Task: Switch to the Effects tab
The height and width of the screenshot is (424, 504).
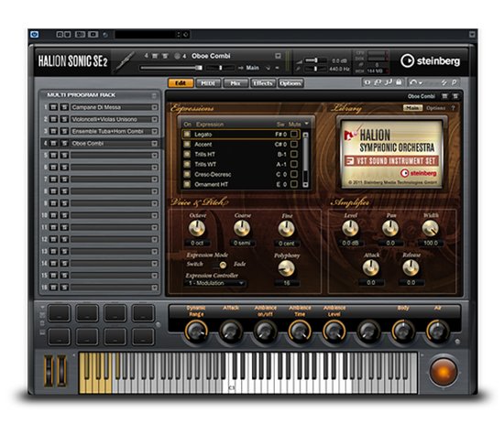Action: click(x=263, y=83)
